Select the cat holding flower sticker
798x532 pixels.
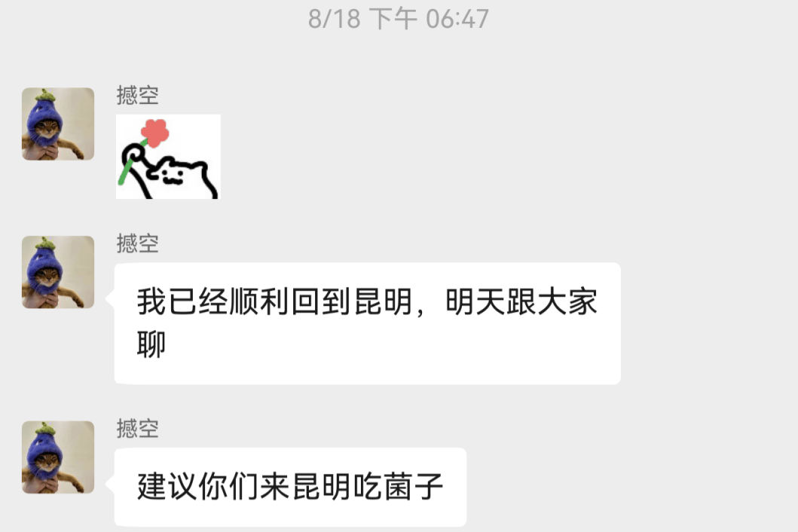click(168, 157)
